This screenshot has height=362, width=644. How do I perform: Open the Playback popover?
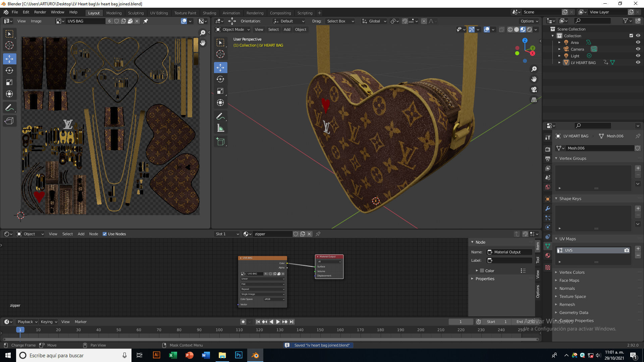[x=27, y=322]
